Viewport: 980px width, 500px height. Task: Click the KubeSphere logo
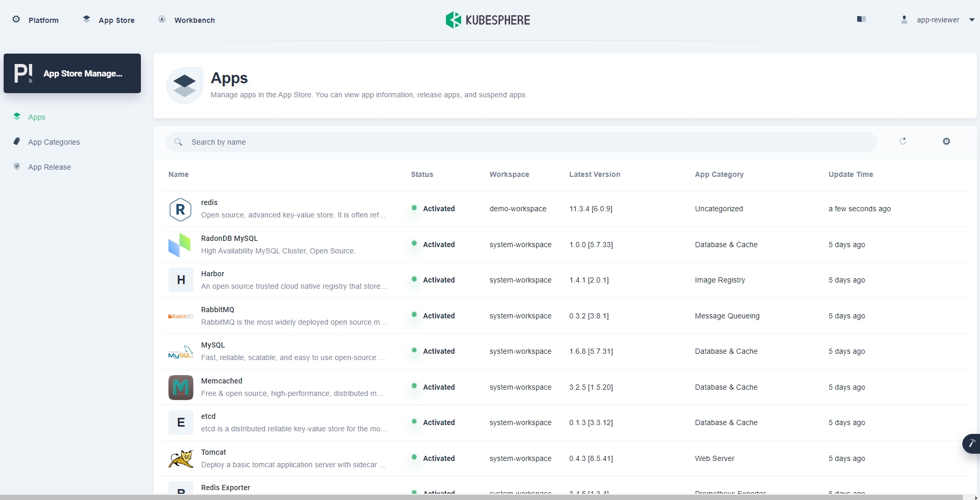pos(488,20)
